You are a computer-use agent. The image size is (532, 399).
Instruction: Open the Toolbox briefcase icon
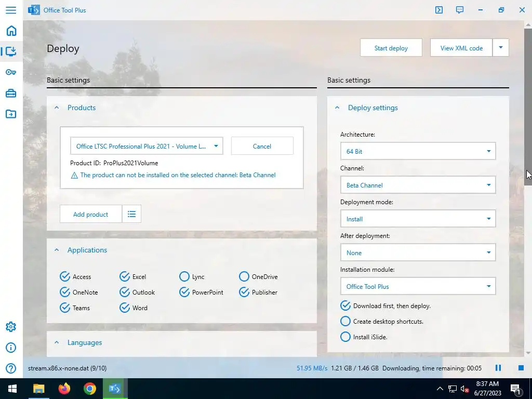[x=11, y=93]
